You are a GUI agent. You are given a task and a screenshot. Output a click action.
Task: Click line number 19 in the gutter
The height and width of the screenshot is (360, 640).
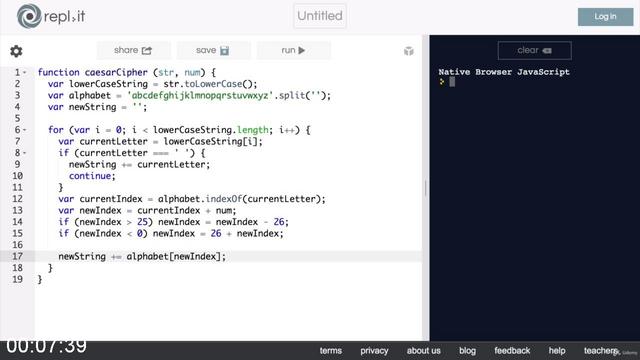(17, 280)
